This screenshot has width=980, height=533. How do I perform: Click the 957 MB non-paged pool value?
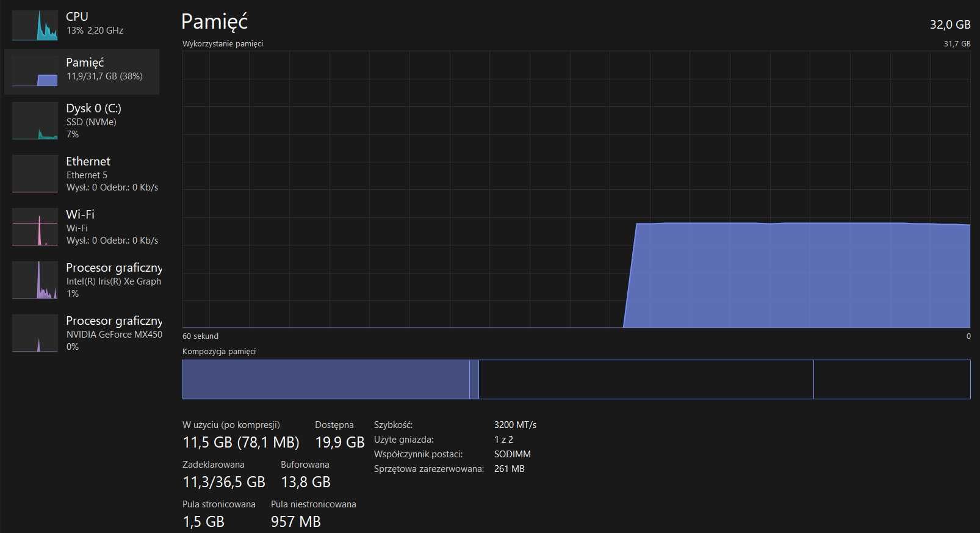296,522
